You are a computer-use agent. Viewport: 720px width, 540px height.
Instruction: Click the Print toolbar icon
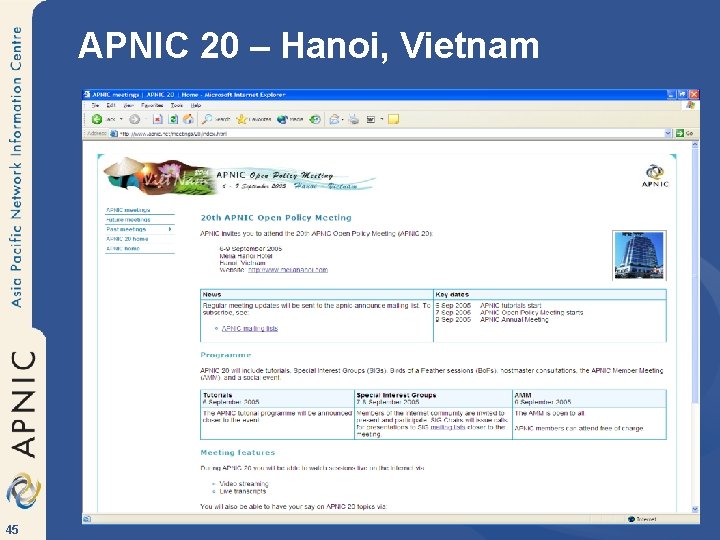[354, 119]
